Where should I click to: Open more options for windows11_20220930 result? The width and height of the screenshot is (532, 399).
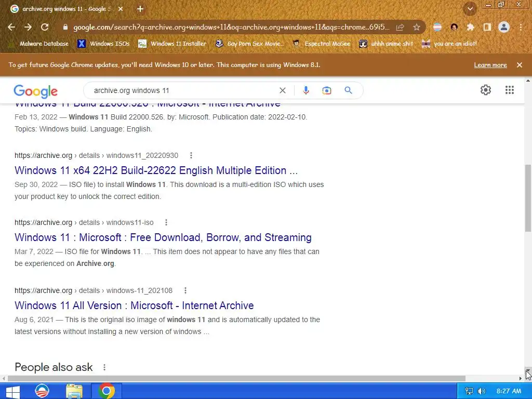191,155
